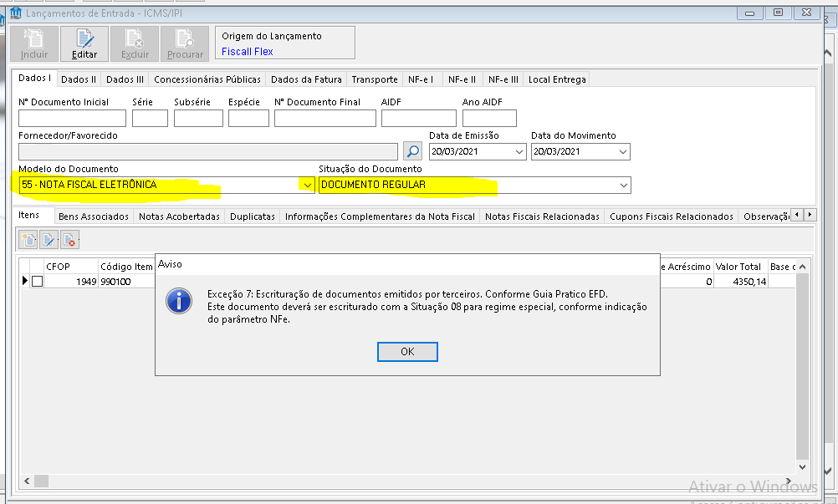Image resolution: width=838 pixels, height=504 pixels.
Task: Select row indicator arrow of item 990100
Action: pos(24,281)
